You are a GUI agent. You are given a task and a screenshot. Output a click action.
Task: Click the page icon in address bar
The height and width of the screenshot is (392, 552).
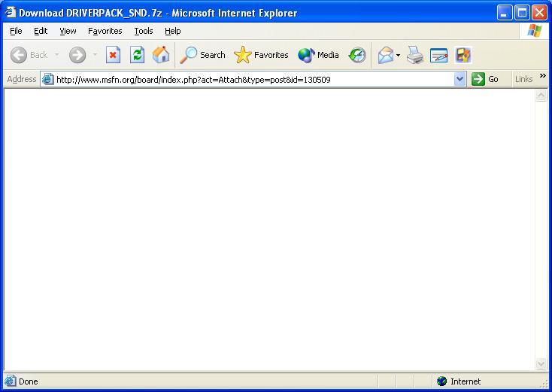(x=48, y=80)
